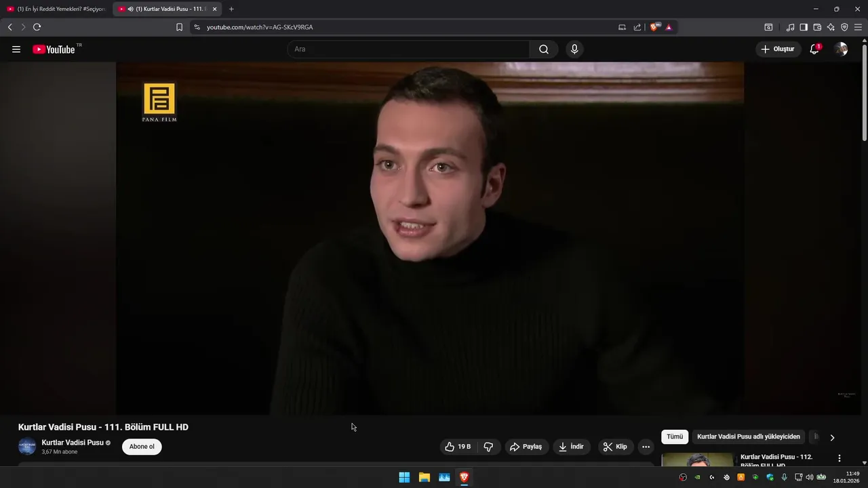The height and width of the screenshot is (488, 868).
Task: Open options for the 112. Bölüm suggestion
Action: pos(840,458)
